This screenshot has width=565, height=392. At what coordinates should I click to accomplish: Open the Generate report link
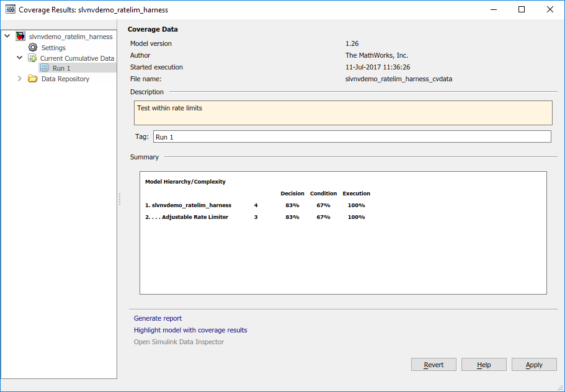158,318
